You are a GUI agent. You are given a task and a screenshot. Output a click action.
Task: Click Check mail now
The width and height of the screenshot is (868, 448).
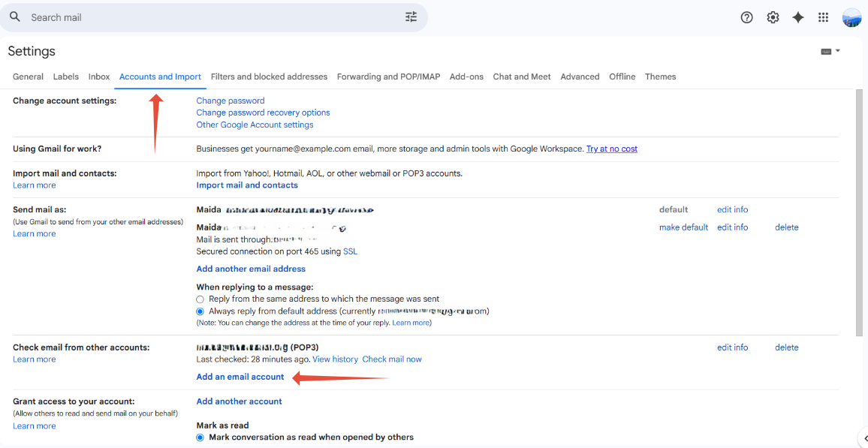(392, 359)
